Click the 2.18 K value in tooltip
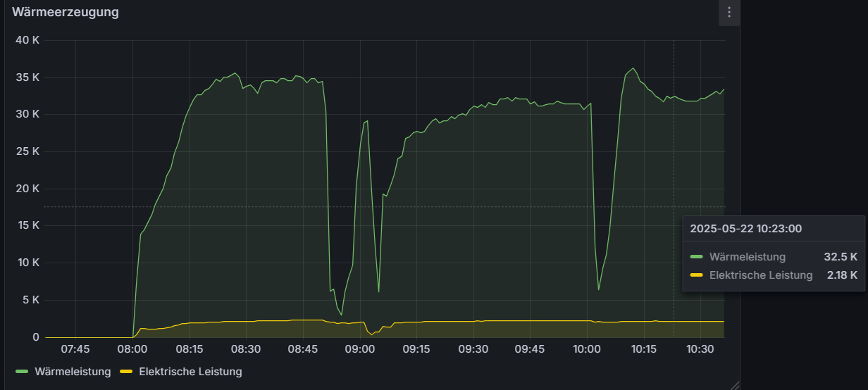This screenshot has height=390, width=868. point(842,275)
